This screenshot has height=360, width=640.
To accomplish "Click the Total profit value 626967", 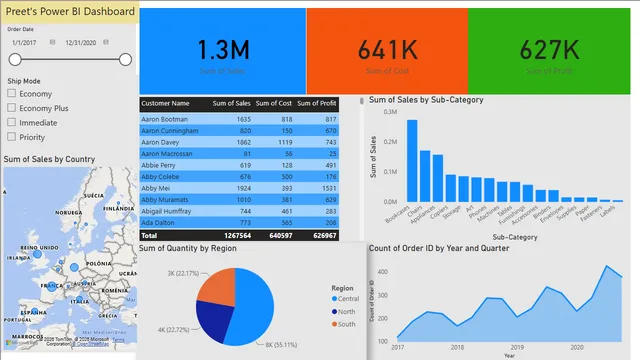I will (325, 236).
